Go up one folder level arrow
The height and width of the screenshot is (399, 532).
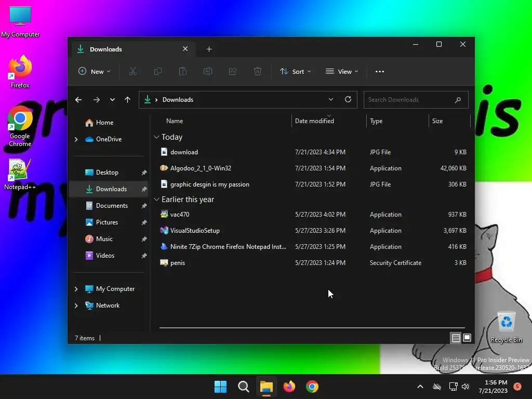click(x=128, y=100)
